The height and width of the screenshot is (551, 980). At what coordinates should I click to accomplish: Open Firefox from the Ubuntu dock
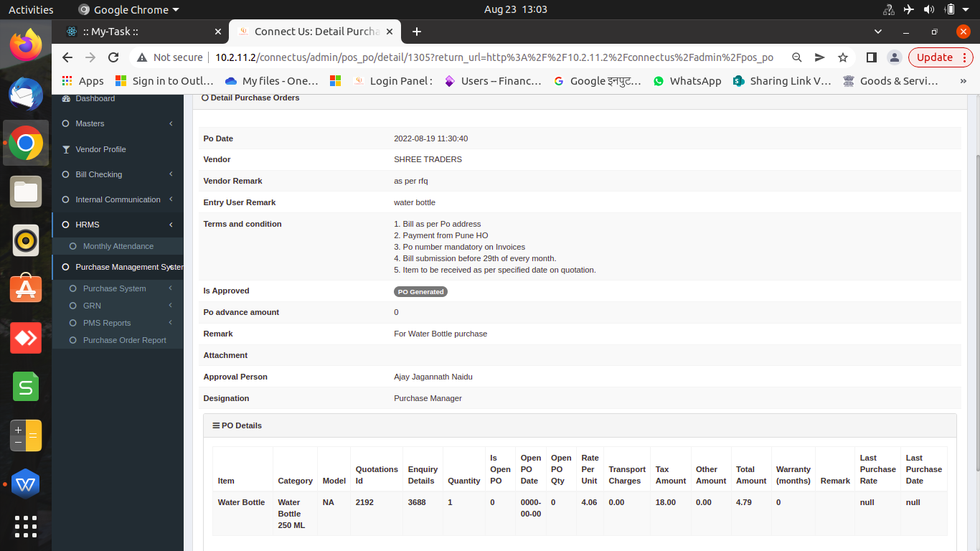coord(26,45)
